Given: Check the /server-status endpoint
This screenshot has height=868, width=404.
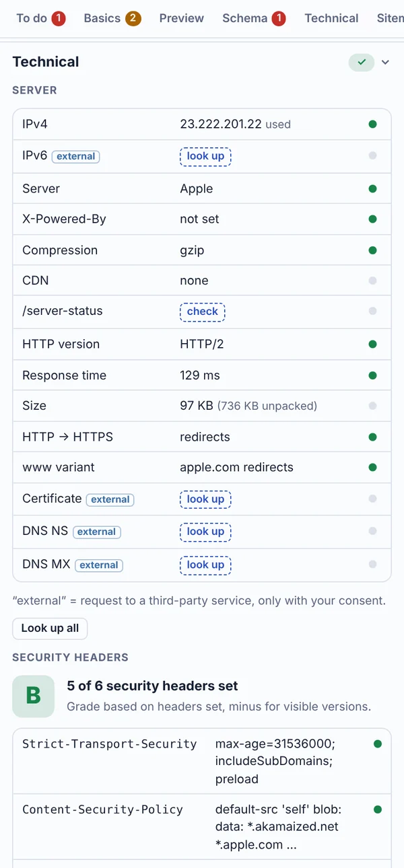Looking at the screenshot, I should click(x=202, y=312).
